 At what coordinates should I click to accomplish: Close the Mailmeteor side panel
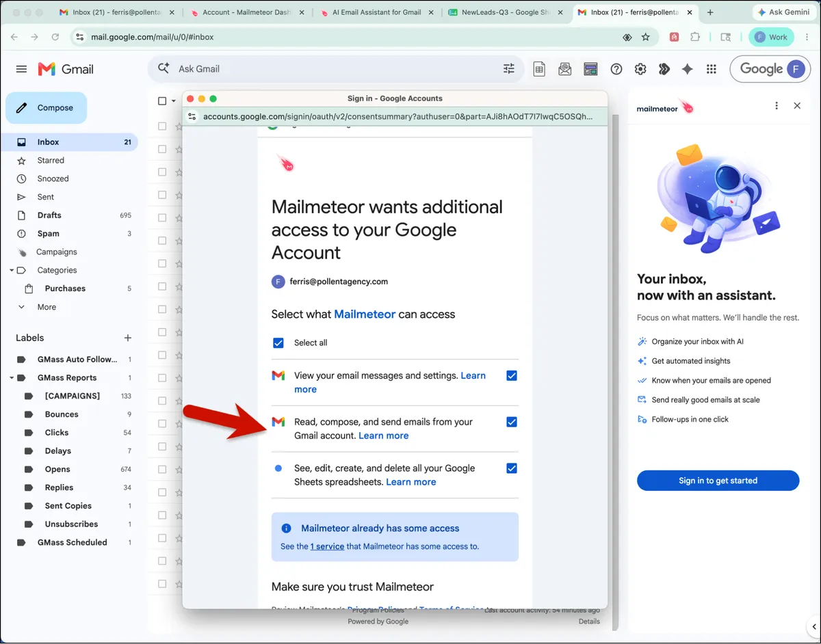pos(797,105)
